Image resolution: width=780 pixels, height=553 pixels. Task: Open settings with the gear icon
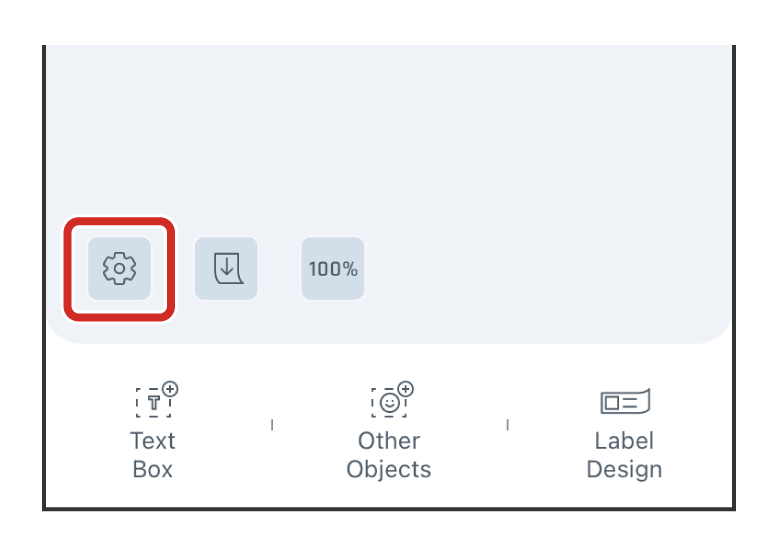119,269
